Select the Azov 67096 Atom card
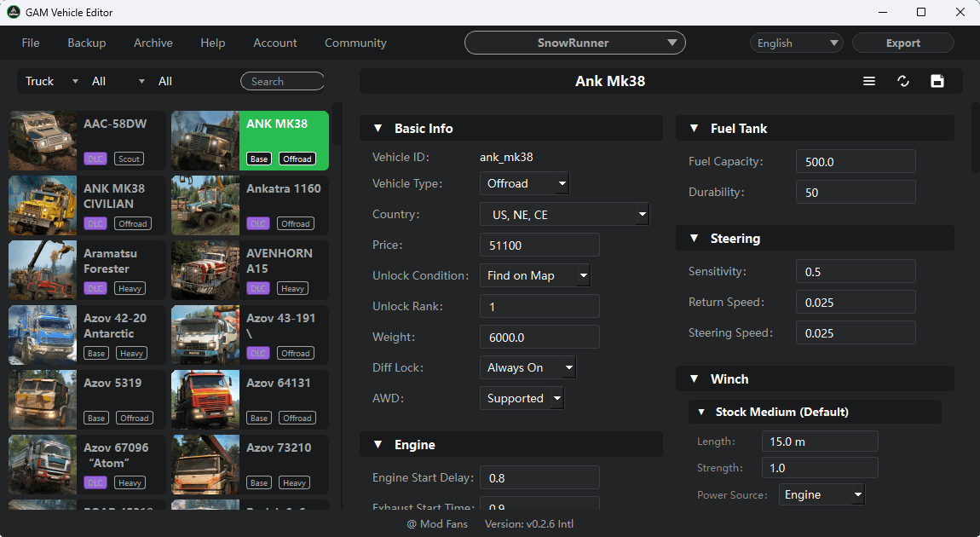 87,465
